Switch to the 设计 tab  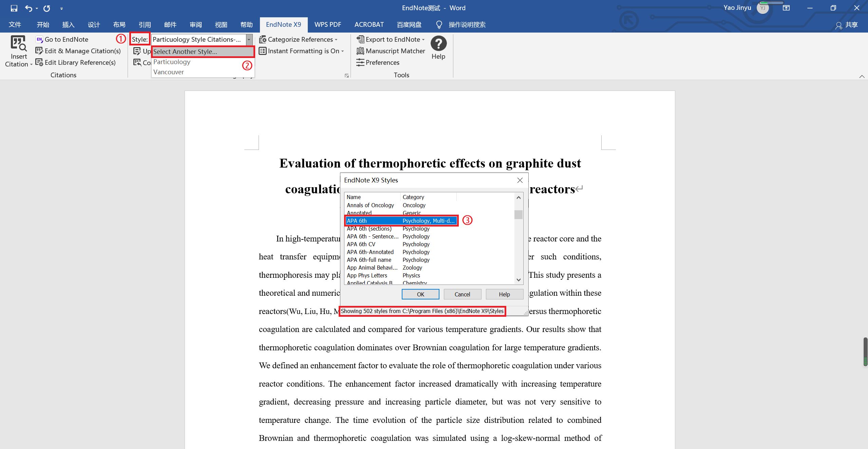coord(94,25)
